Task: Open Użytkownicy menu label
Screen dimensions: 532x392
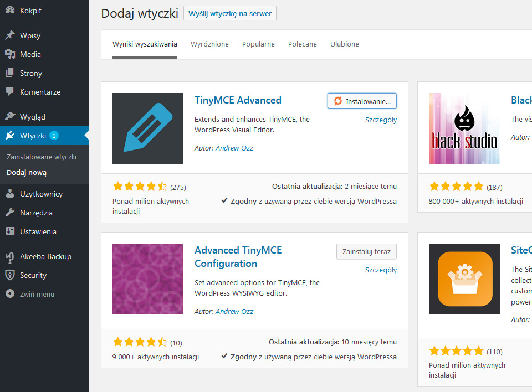Action: coord(42,194)
